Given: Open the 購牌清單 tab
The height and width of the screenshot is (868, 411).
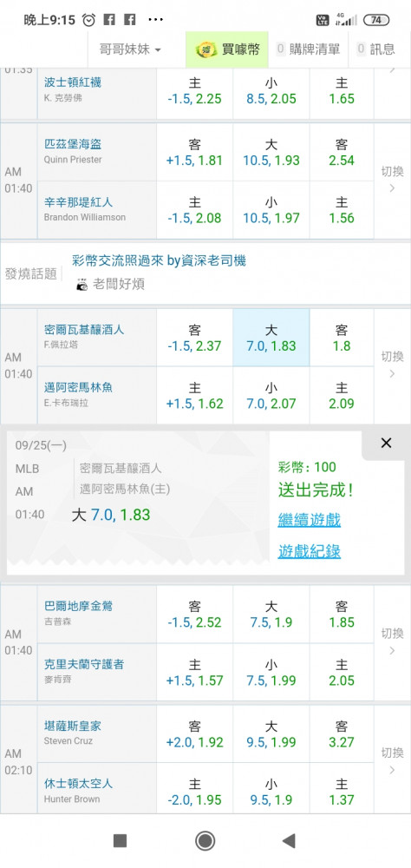Looking at the screenshot, I should (x=308, y=49).
